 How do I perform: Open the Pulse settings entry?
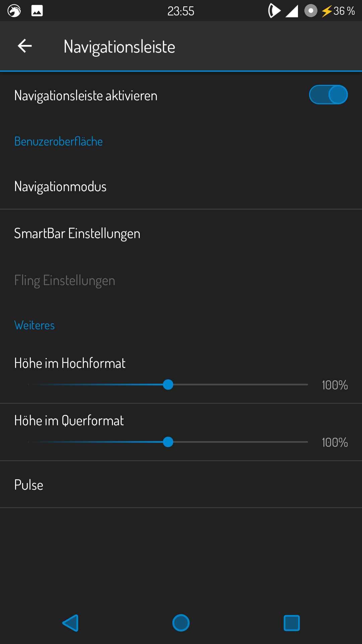[x=29, y=485]
